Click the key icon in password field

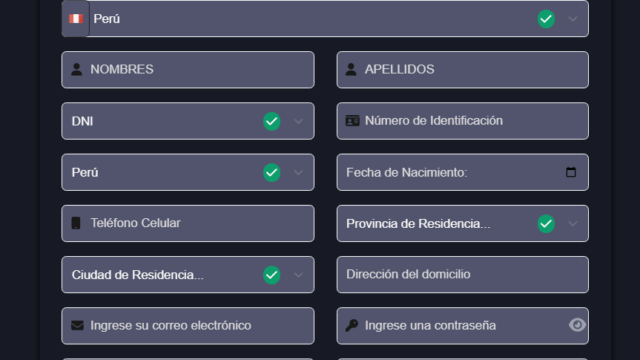[x=351, y=325]
